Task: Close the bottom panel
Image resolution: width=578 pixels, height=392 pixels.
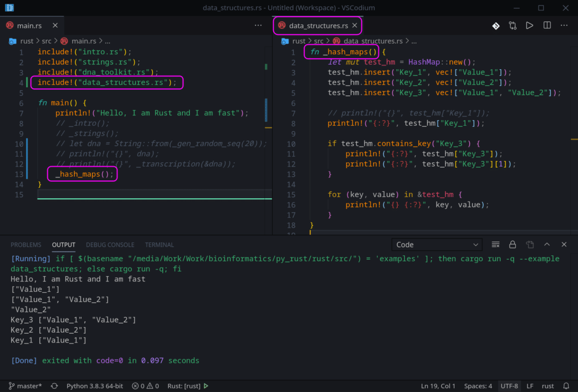Action: click(x=564, y=244)
